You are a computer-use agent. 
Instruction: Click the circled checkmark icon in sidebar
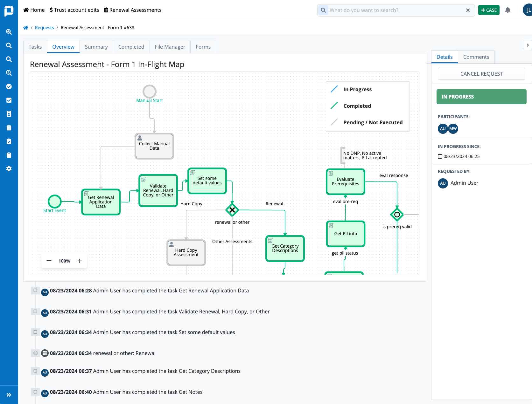click(x=9, y=86)
